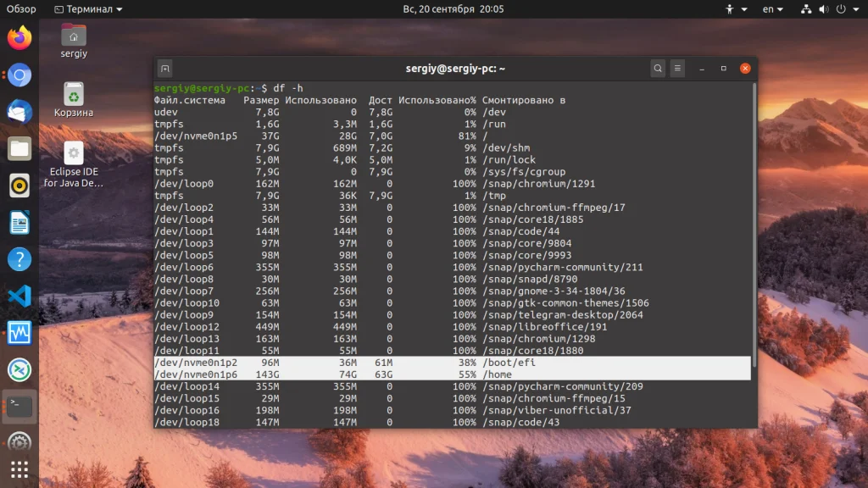Open Files manager in the dock
The image size is (868, 488).
tap(19, 149)
